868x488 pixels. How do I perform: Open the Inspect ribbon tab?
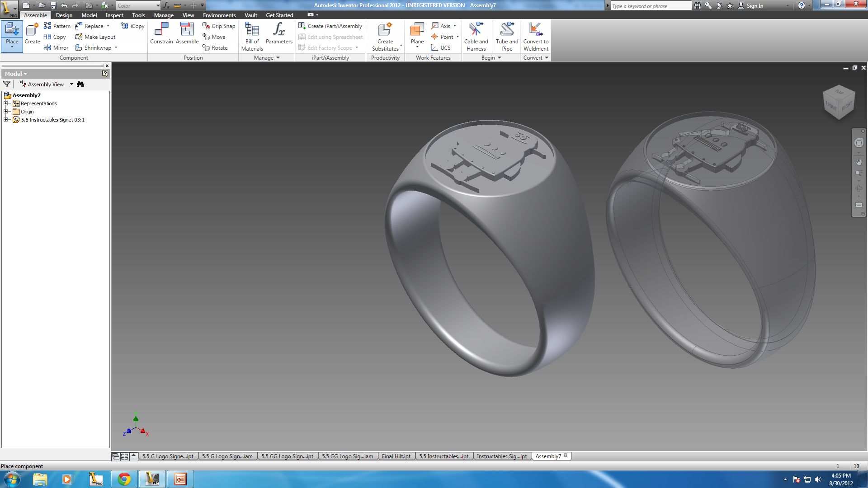point(114,15)
